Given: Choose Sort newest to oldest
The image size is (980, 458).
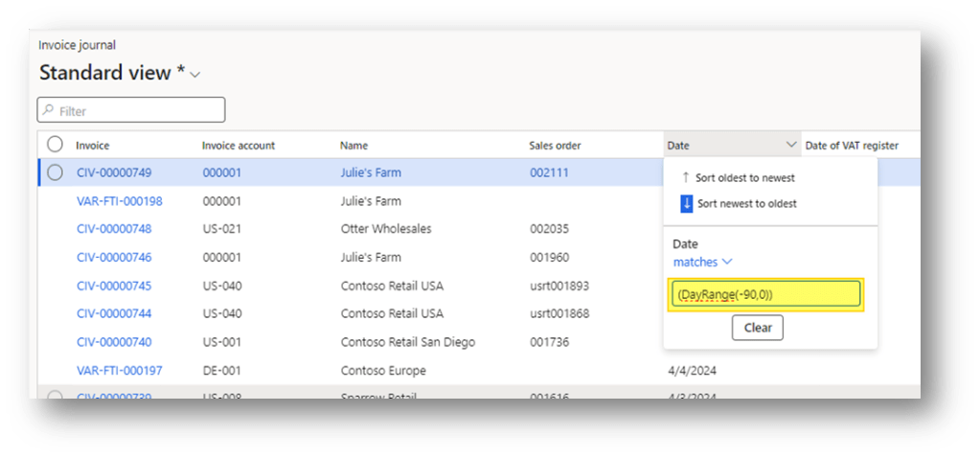Looking at the screenshot, I should click(746, 203).
